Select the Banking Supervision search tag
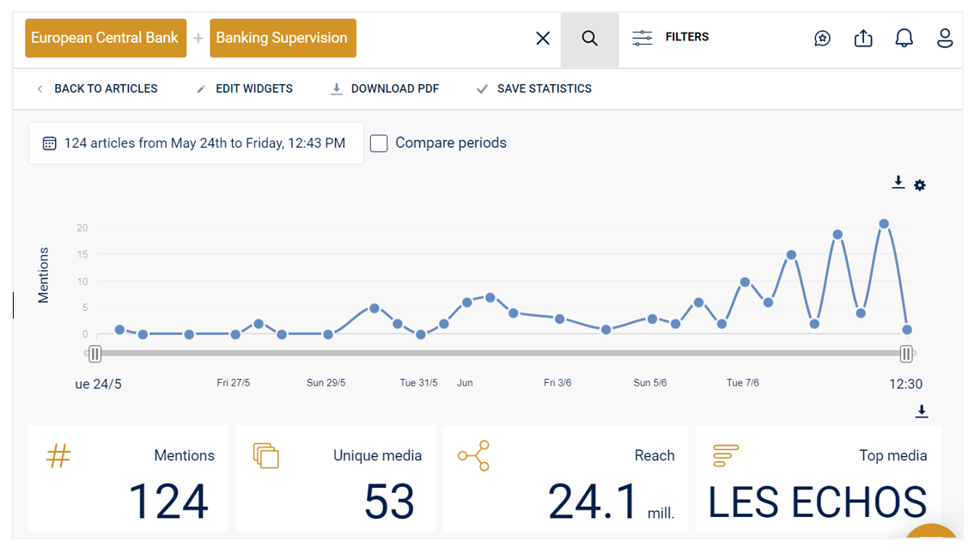Viewport: 980px width, 554px height. tap(283, 38)
